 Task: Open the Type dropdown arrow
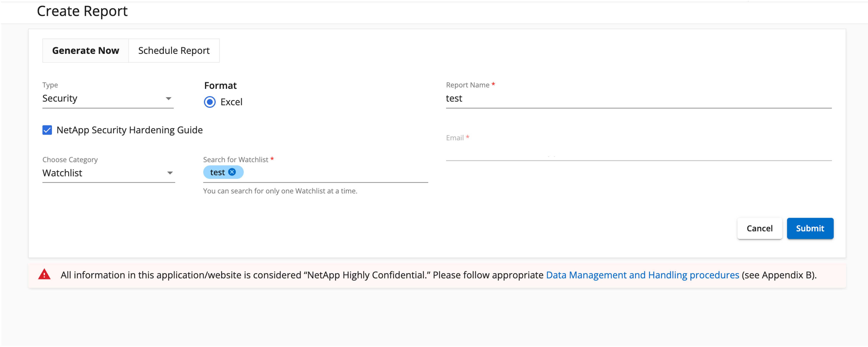[x=168, y=99]
